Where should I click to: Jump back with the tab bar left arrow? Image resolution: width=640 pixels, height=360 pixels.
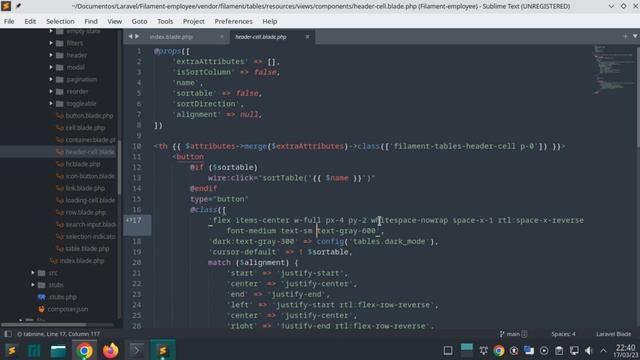point(130,36)
